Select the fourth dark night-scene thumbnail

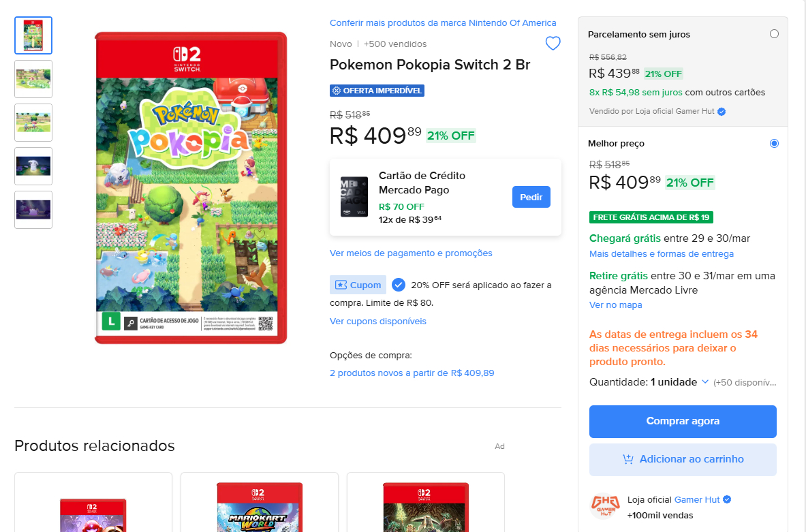point(33,166)
